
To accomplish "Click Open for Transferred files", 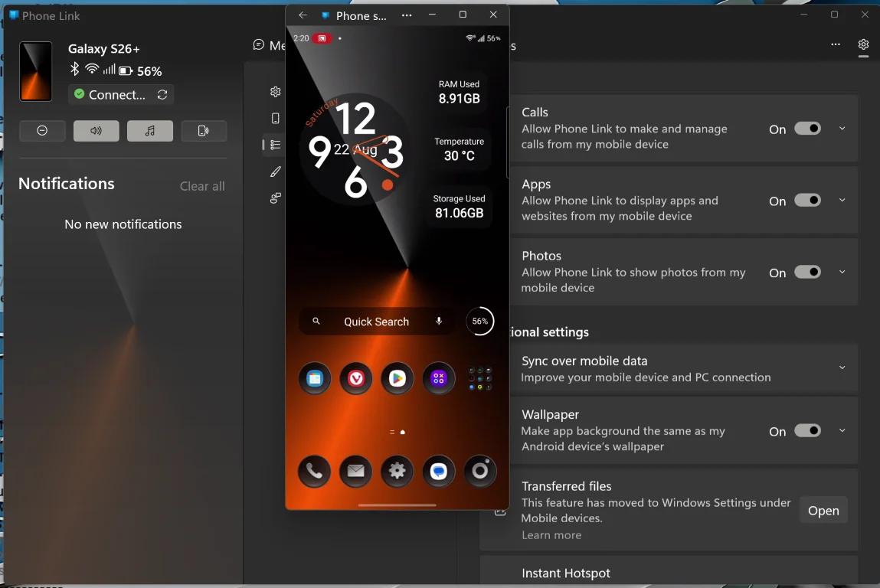I will (x=823, y=511).
